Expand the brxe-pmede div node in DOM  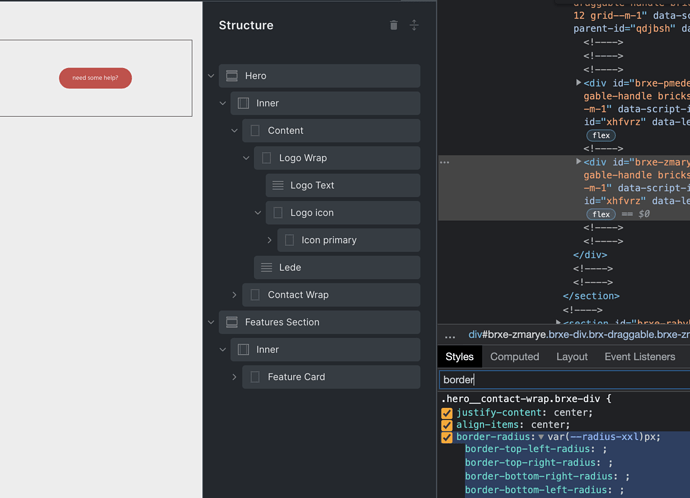pyautogui.click(x=579, y=82)
